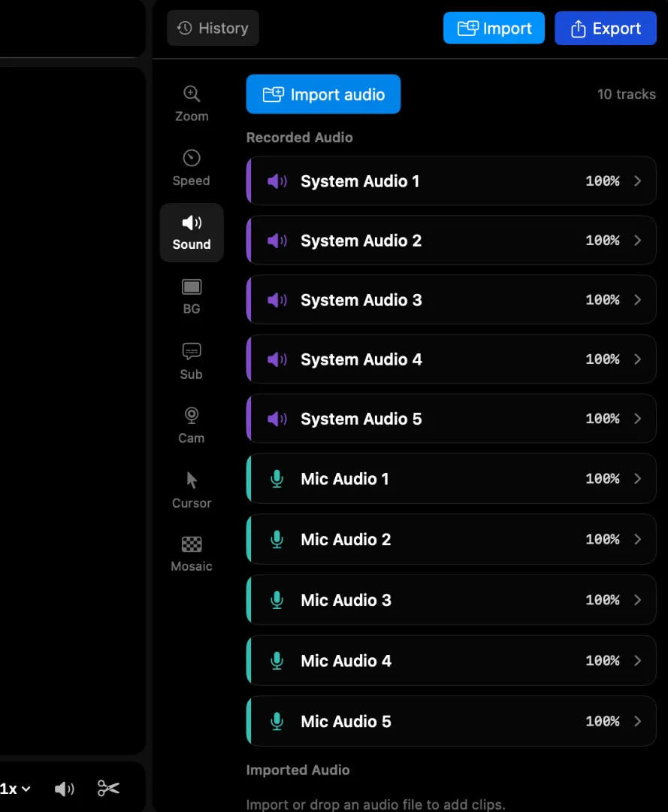
Task: Expand Mic Audio 5 with its chevron
Action: pos(637,721)
